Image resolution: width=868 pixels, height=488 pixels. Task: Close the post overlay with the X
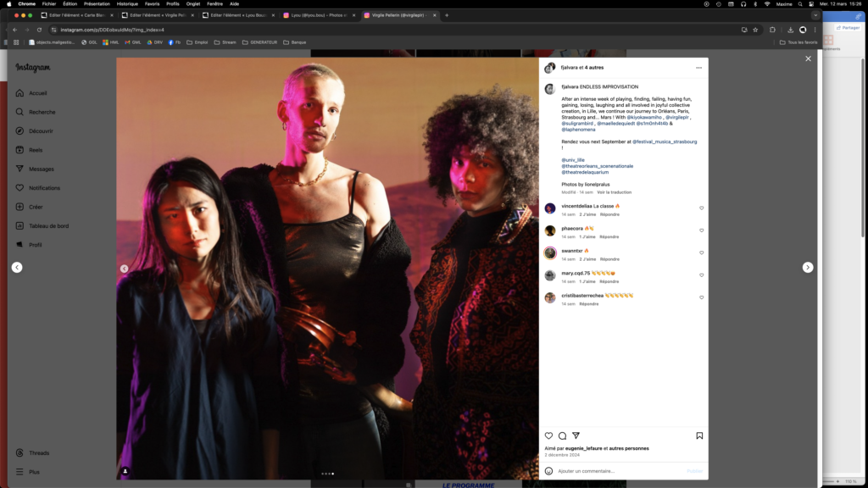coord(808,58)
